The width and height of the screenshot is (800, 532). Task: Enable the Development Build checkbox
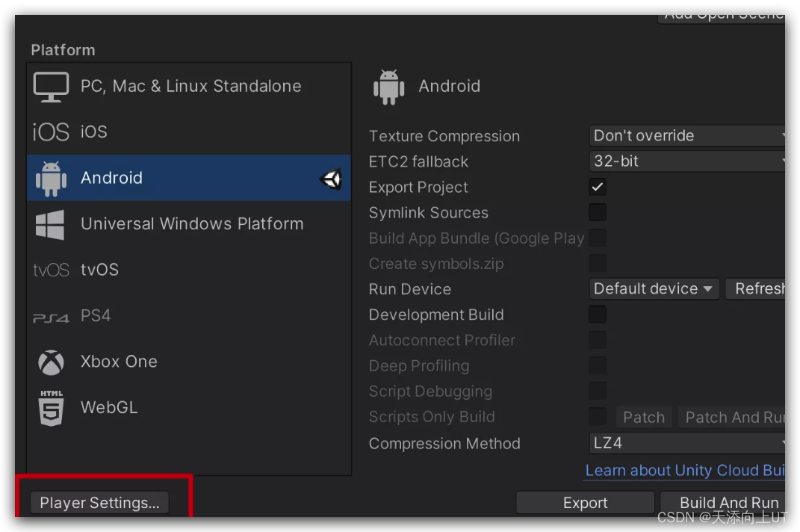coord(598,315)
